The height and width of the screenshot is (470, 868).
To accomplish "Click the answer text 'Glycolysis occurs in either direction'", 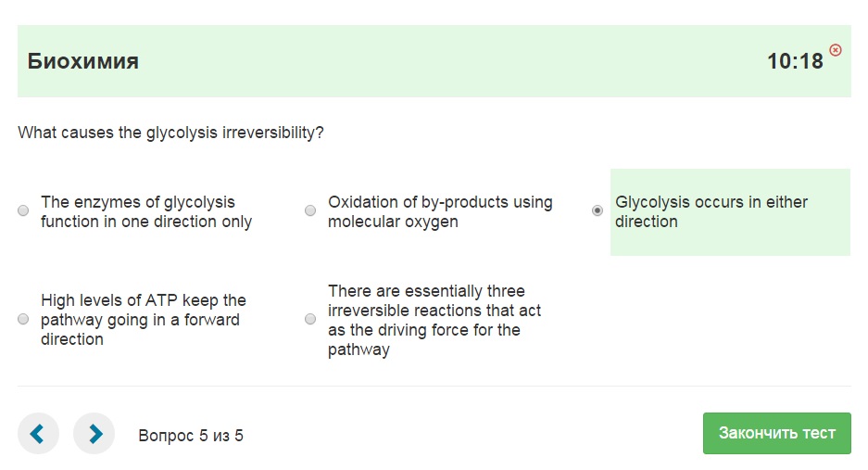I will click(711, 211).
